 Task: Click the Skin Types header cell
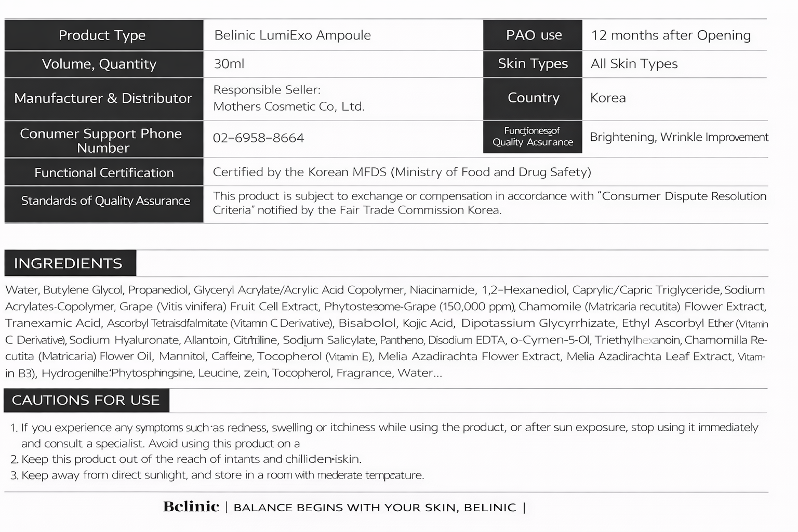tap(533, 63)
